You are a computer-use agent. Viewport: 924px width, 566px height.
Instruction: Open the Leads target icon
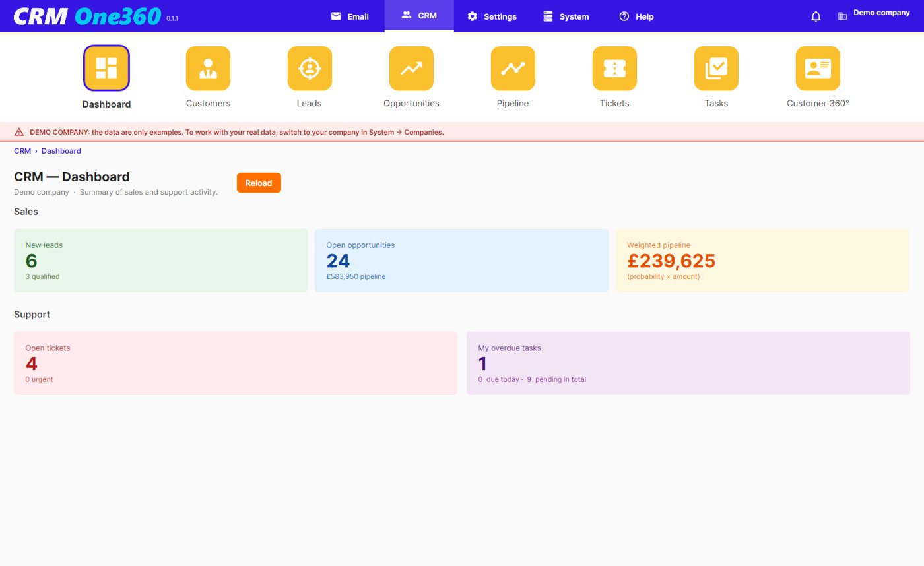tap(310, 68)
